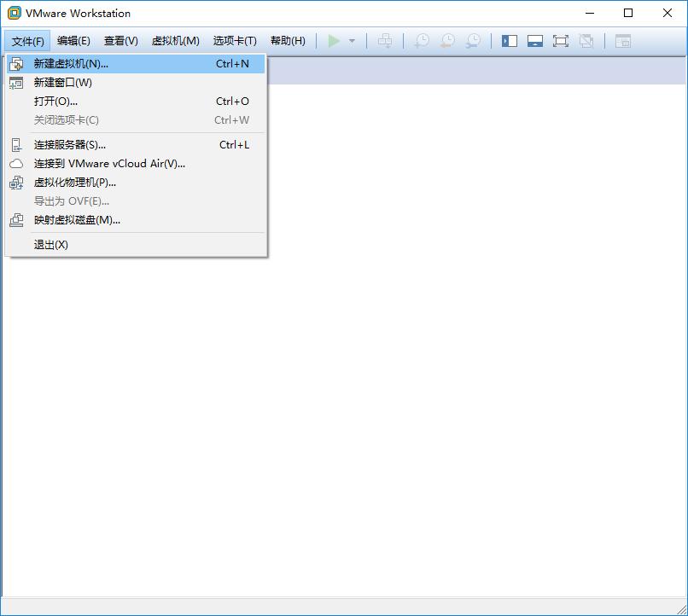Activate Unity mode from the toolbar
The height and width of the screenshot is (616, 688).
pos(586,40)
